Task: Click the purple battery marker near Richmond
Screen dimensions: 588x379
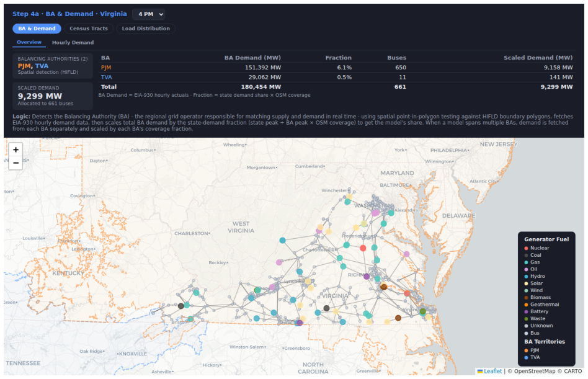Action: (367, 276)
